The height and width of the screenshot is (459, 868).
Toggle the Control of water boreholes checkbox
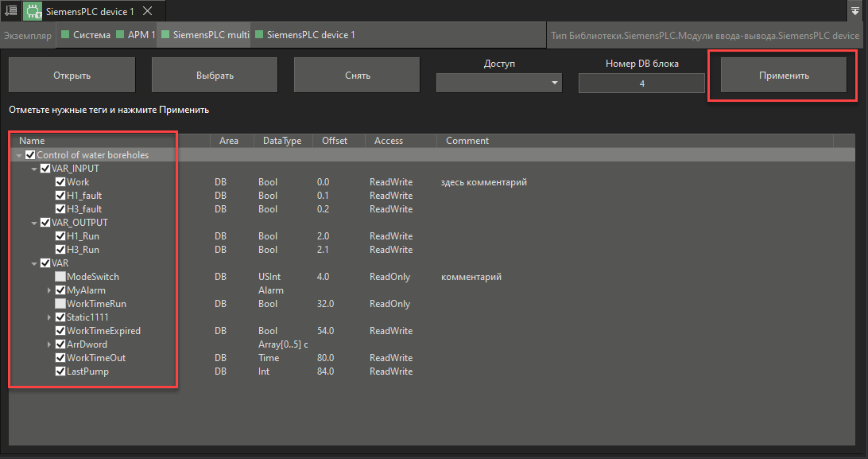click(x=30, y=155)
